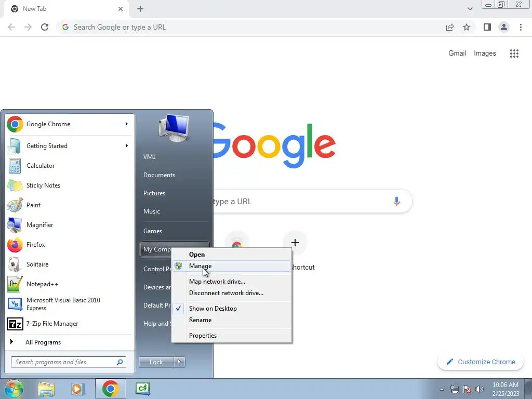Open Action Center flag tray icon
532x399 pixels.
coord(467,389)
